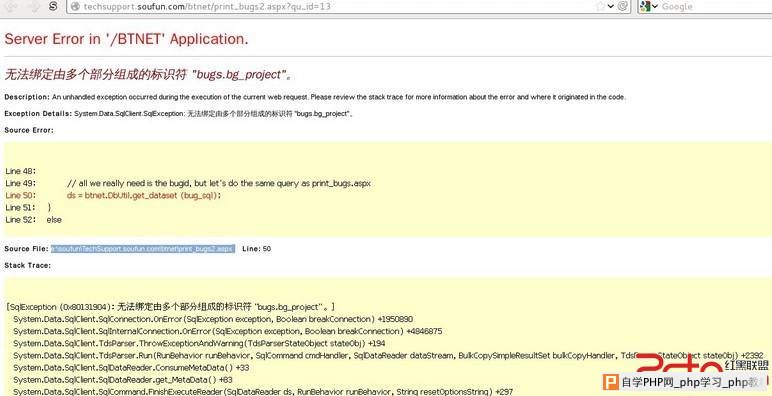This screenshot has width=772, height=396.
Task: Click the "Line 48:" row in source listing
Action: [x=20, y=171]
